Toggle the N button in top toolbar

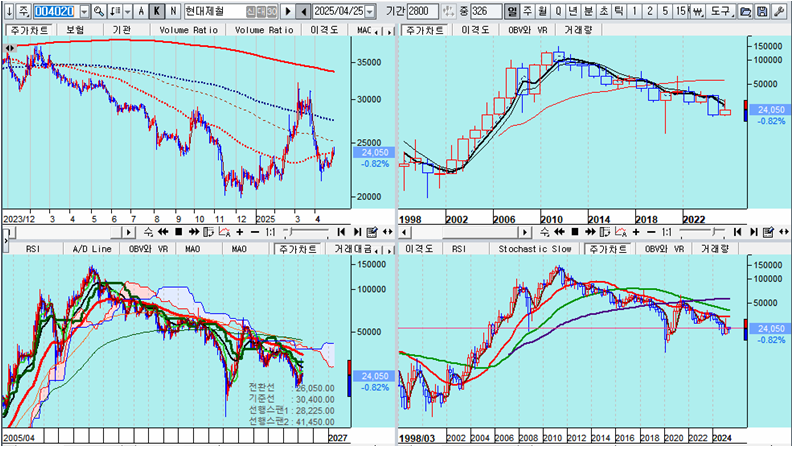click(x=173, y=11)
